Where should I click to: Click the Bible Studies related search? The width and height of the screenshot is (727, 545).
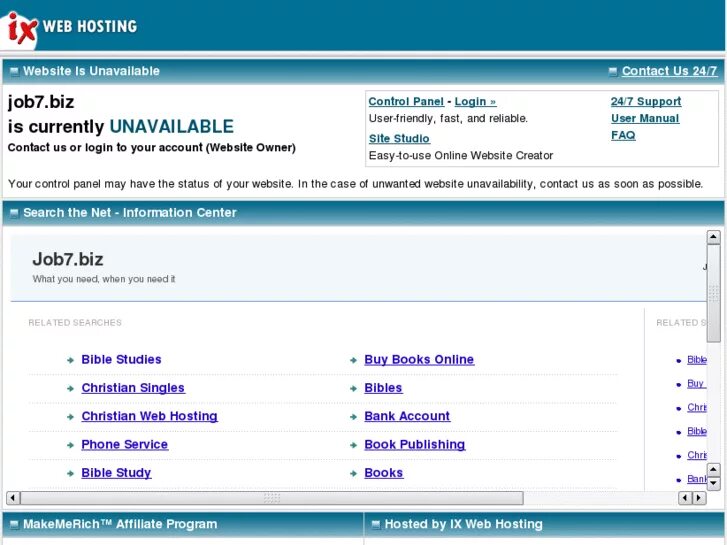point(121,359)
